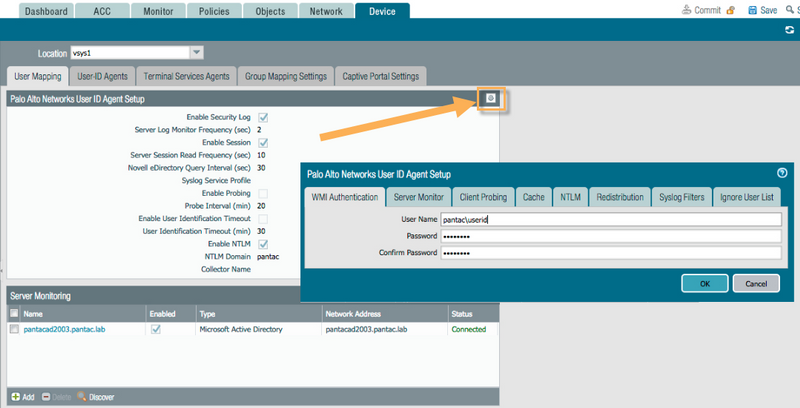This screenshot has height=408, width=800.
Task: Open the Syslog Filters tab in dialog
Action: click(x=682, y=197)
